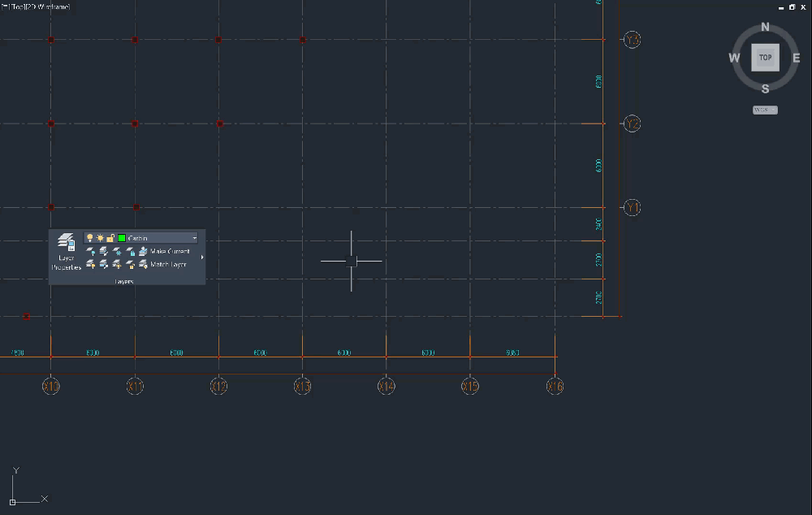
Task: Toggle the padlock for the current layer
Action: (110, 238)
